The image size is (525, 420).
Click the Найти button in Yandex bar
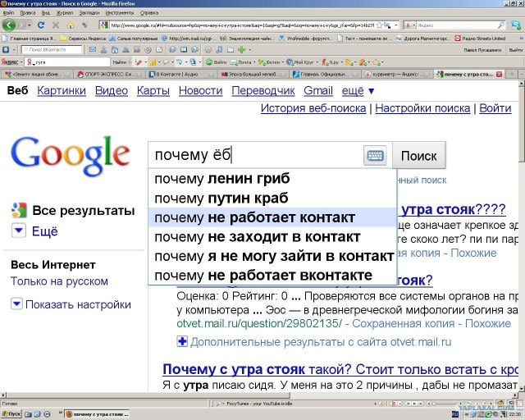point(120,62)
